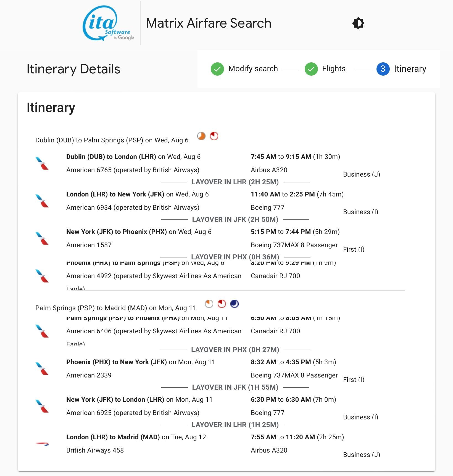Click the orange pie icon beside Dublin to Palm Springs
Screen dimensions: 453x476
click(201, 136)
